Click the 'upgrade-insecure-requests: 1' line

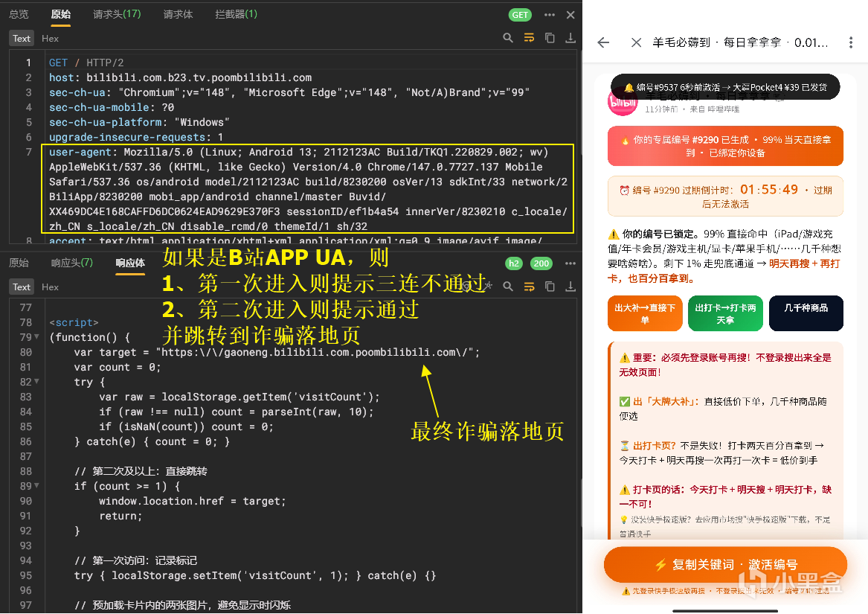136,138
